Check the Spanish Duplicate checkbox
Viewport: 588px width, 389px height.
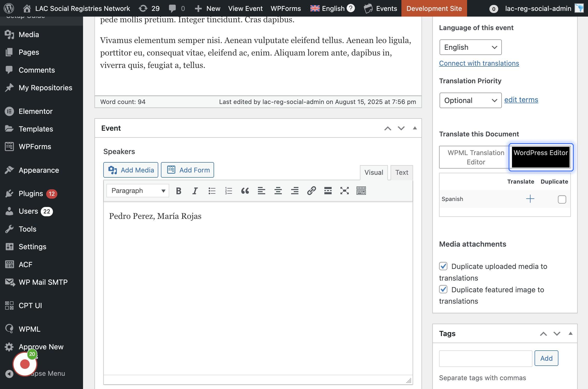point(562,199)
